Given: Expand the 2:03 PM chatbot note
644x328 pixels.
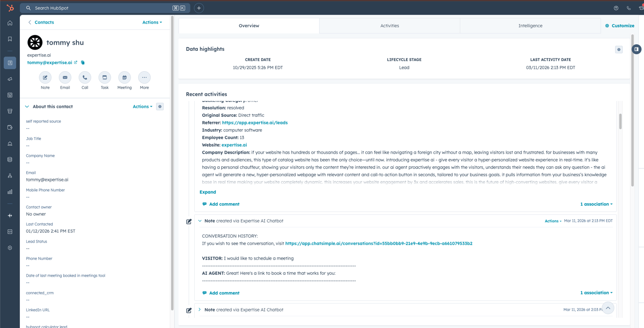Looking at the screenshot, I should tap(200, 310).
